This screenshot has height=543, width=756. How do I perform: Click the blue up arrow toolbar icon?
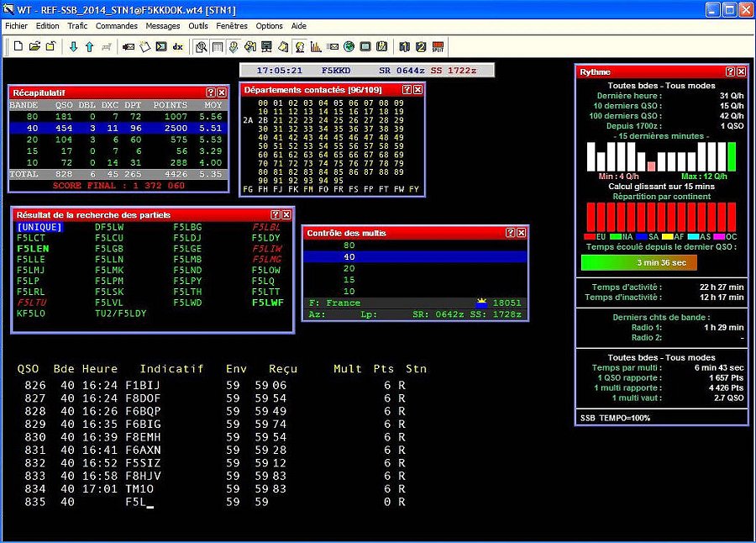pyautogui.click(x=89, y=46)
